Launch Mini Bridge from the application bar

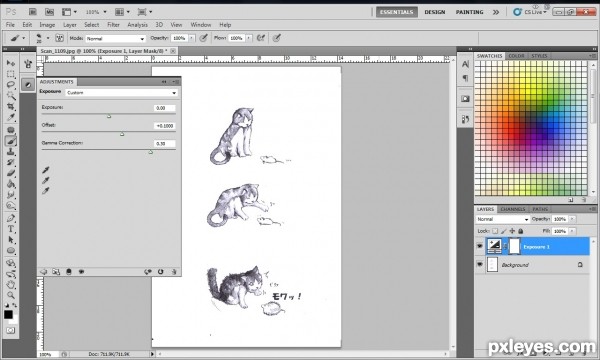pyautogui.click(x=49, y=12)
